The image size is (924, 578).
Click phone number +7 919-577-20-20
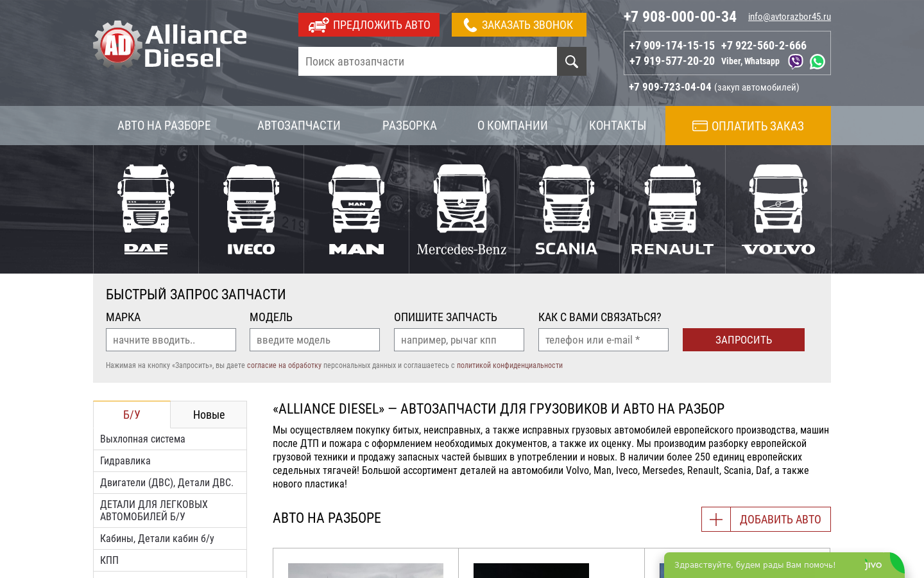tap(672, 61)
